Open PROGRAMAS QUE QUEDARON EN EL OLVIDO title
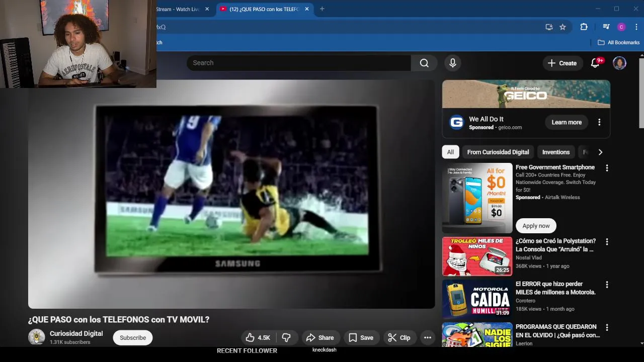The image size is (644, 362). pos(557,331)
